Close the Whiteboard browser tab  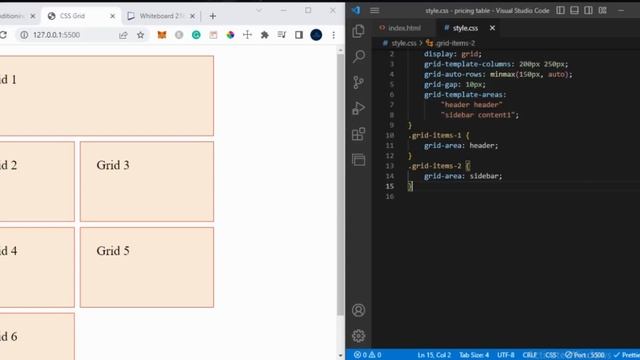pos(192,16)
